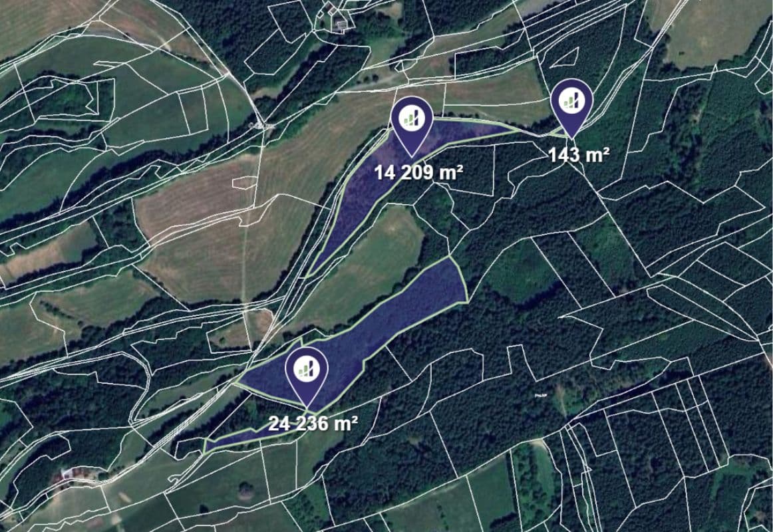Image resolution: width=773 pixels, height=532 pixels.
Task: Select the pin marking the 143 m² plot
Action: pyautogui.click(x=571, y=108)
